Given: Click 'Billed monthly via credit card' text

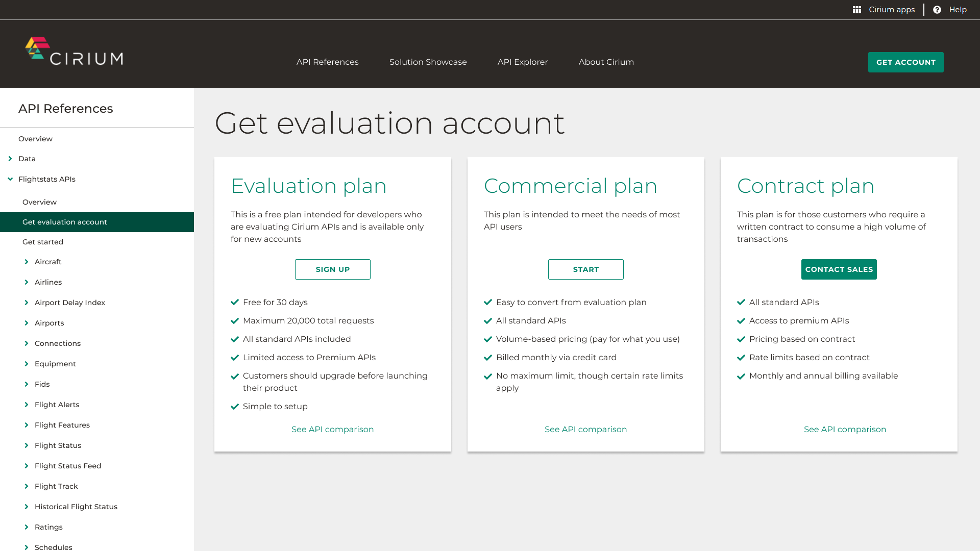Looking at the screenshot, I should point(556,357).
